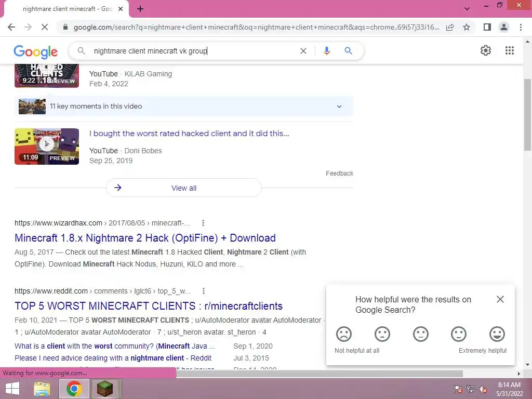This screenshot has width=532, height=399.
Task: Click the scroll-down arrow of page scrollbar
Action: coord(528,365)
